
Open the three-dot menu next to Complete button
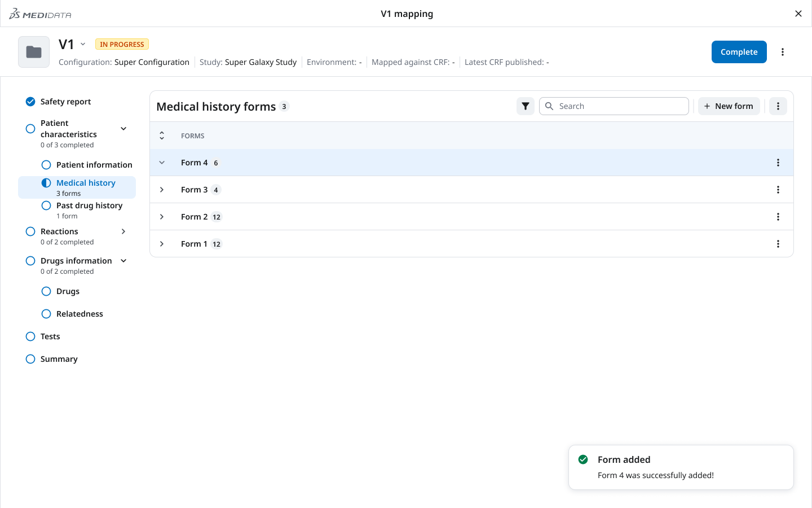tap(783, 51)
